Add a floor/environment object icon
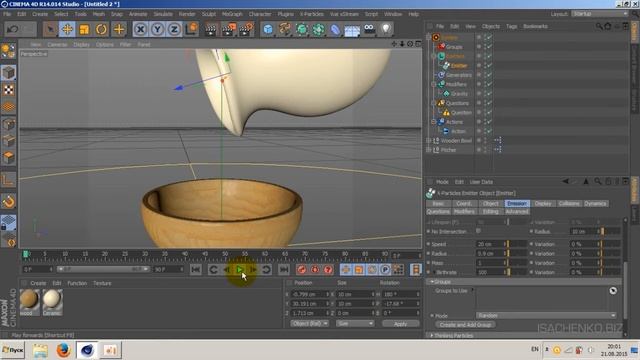 (x=352, y=29)
